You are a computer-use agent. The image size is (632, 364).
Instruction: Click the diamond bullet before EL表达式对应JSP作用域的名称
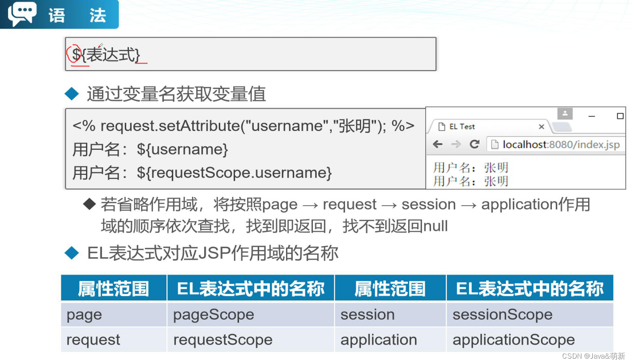tap(73, 253)
